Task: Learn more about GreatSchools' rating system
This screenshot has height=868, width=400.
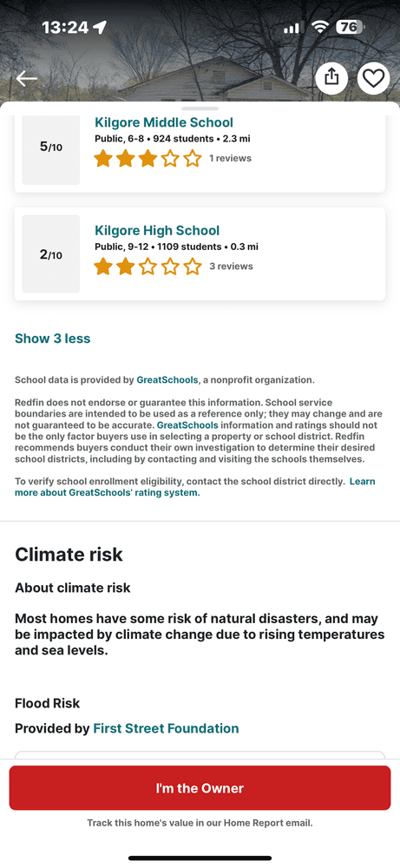Action: 194,487
